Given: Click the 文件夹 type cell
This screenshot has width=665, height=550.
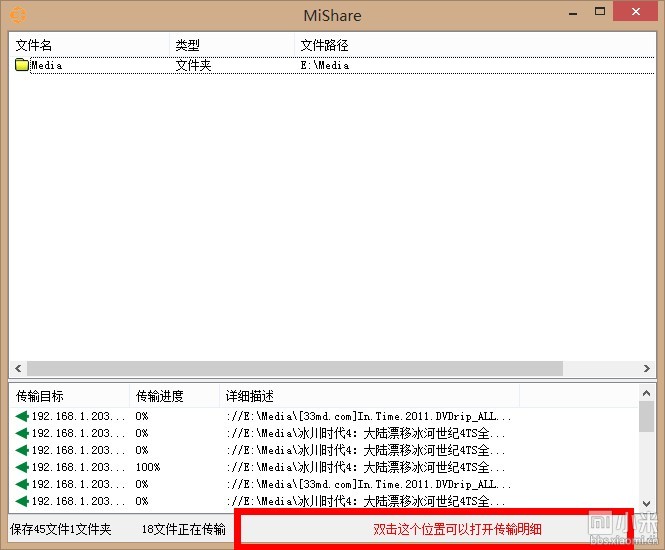Looking at the screenshot, I should 193,65.
